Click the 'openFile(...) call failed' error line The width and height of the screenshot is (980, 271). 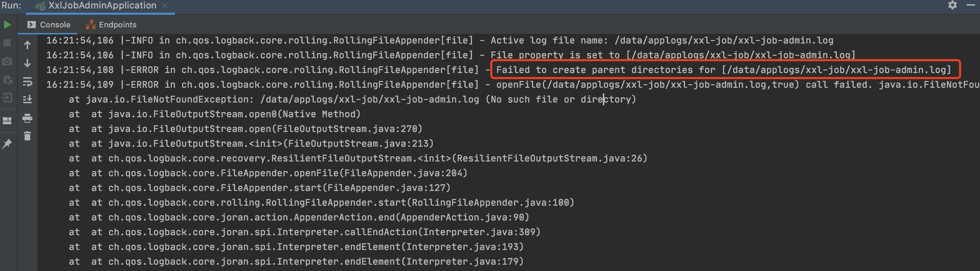coord(513,85)
